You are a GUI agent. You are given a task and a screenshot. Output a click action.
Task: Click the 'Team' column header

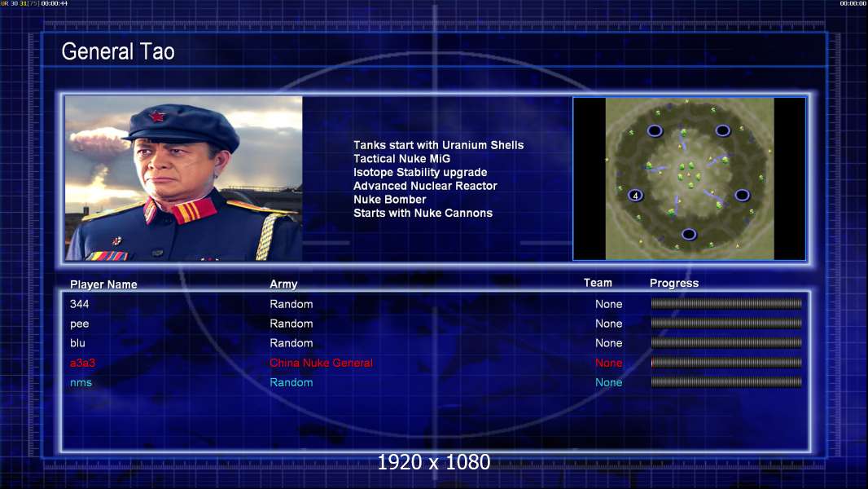[x=598, y=283]
